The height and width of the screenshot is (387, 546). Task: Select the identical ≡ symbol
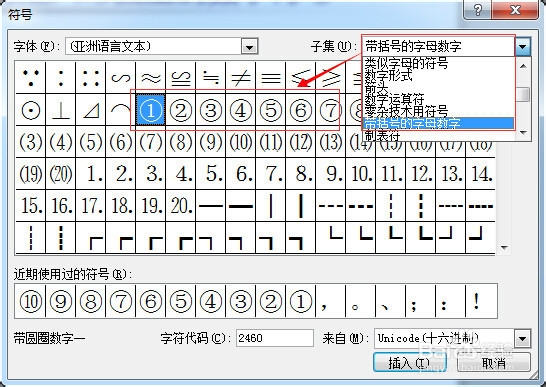click(271, 78)
